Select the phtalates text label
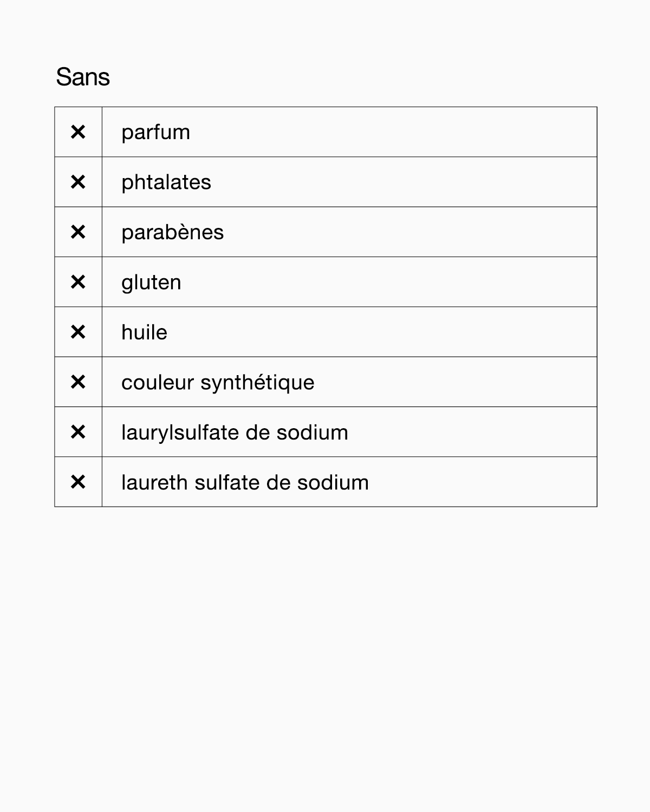Viewport: 650px width, 812px height. pos(166,182)
